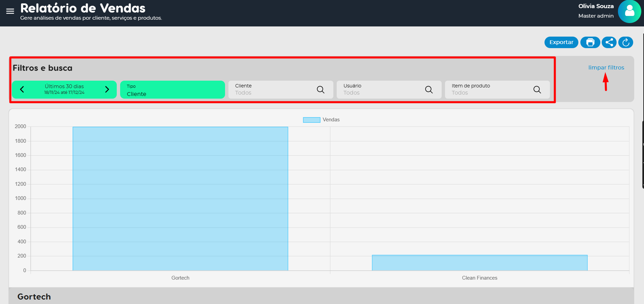The height and width of the screenshot is (304, 644).
Task: Click the Usuário filter input field
Action: [x=379, y=90]
